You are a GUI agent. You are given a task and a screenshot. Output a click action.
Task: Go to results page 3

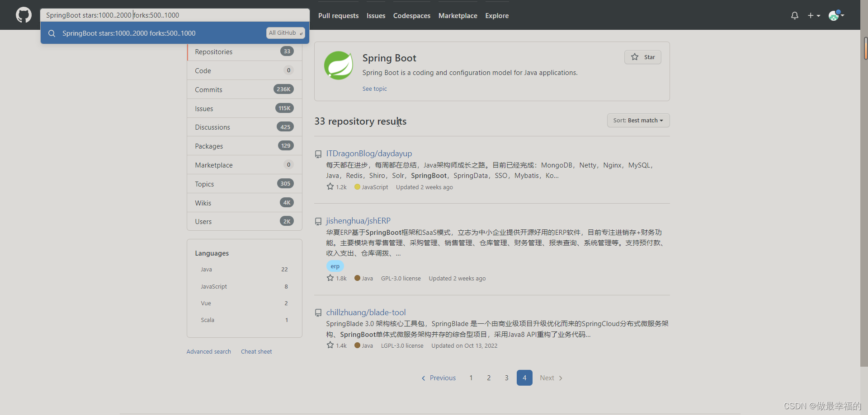(x=506, y=378)
